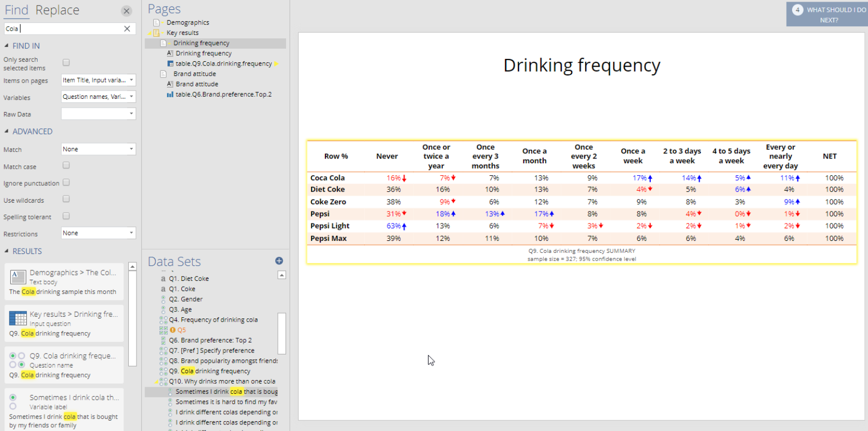This screenshot has height=431, width=868.
Task: Select the 'Sometimes it is hard to find' variable
Action: pyautogui.click(x=227, y=402)
